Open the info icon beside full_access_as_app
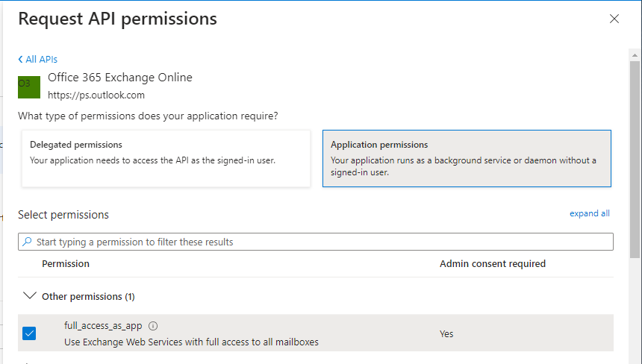642x364 pixels. coord(153,326)
